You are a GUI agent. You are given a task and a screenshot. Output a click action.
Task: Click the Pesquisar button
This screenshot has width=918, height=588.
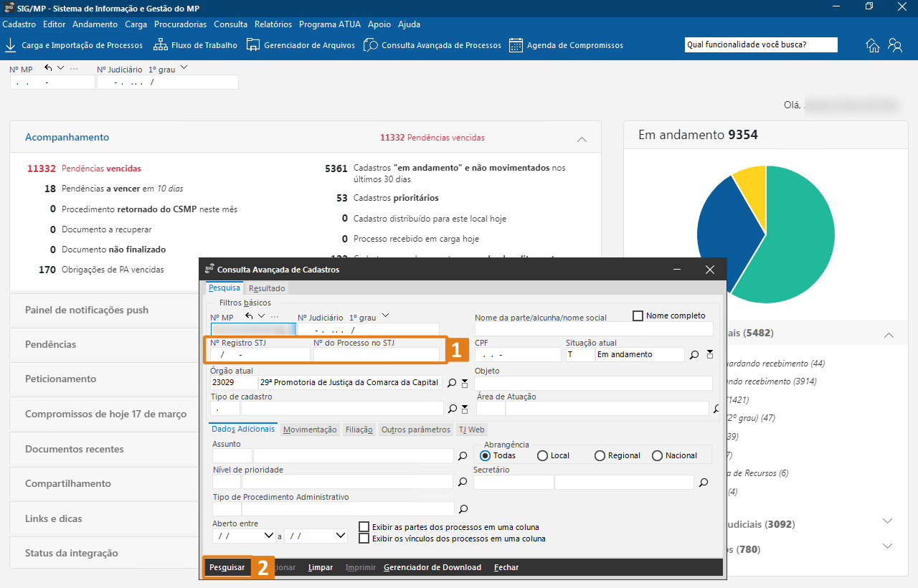pyautogui.click(x=227, y=567)
